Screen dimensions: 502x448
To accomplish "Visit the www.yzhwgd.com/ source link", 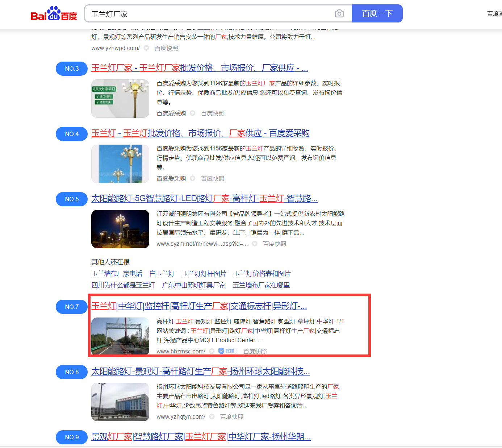I will (x=116, y=48).
